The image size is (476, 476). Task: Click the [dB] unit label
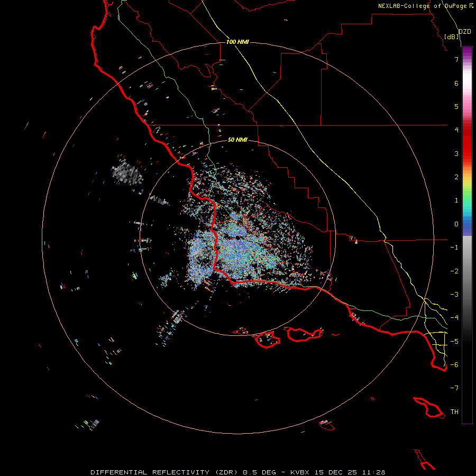click(x=452, y=36)
